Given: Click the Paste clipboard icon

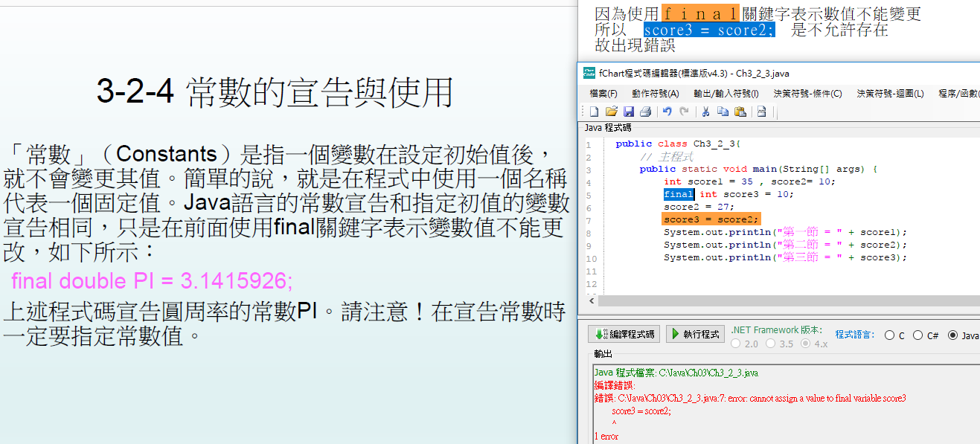Looking at the screenshot, I should click(740, 112).
